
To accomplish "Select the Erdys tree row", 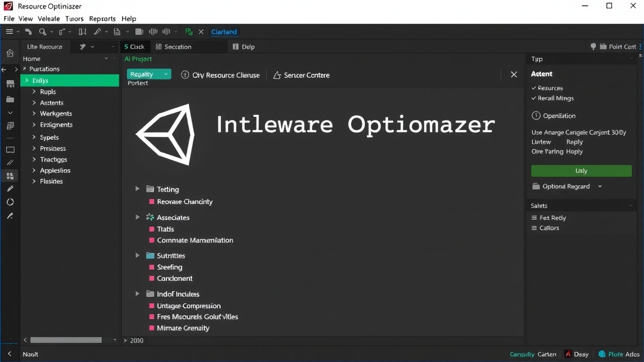I will (70, 80).
